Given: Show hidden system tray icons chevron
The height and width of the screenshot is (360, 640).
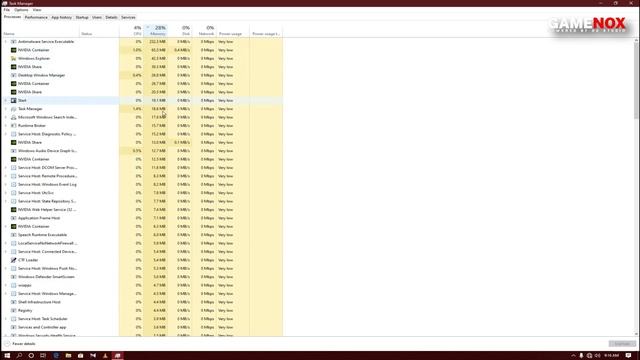Looking at the screenshot, I should pyautogui.click(x=573, y=356).
